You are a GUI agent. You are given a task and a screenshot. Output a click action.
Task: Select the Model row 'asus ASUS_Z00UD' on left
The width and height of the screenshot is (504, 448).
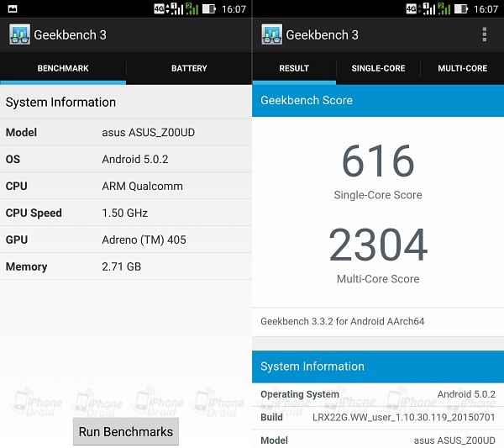pos(126,132)
